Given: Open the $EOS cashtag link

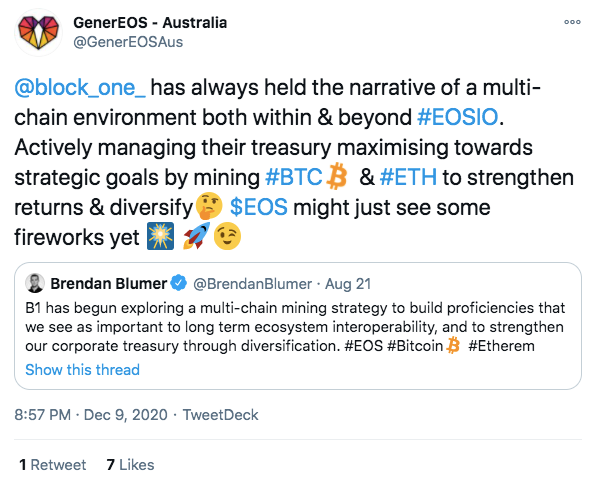Looking at the screenshot, I should (259, 207).
